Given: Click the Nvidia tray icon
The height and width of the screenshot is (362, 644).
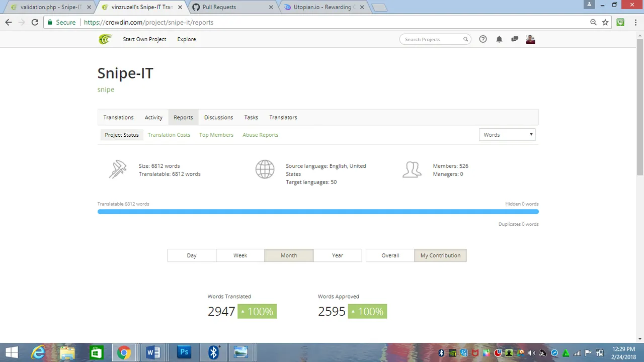Looking at the screenshot, I should coord(452,352).
